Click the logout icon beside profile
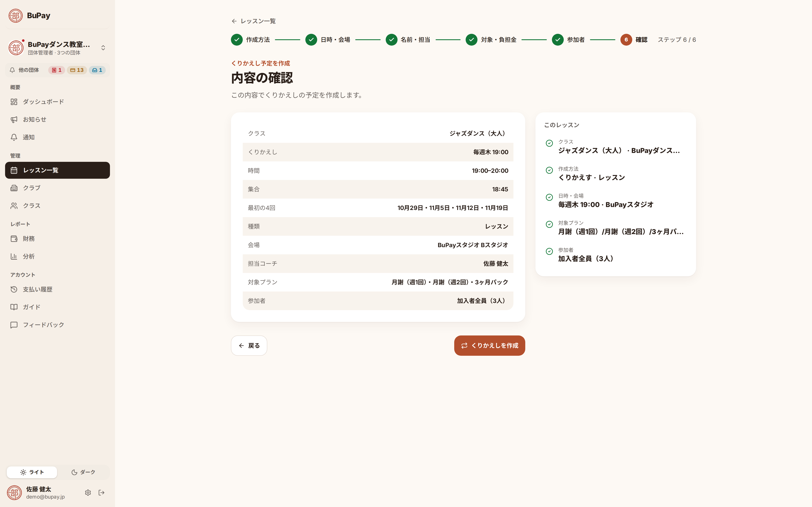812x507 pixels. pos(101,493)
